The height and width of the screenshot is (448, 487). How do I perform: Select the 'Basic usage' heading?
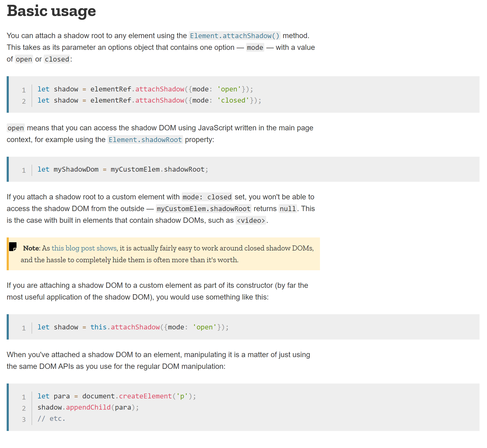[51, 11]
